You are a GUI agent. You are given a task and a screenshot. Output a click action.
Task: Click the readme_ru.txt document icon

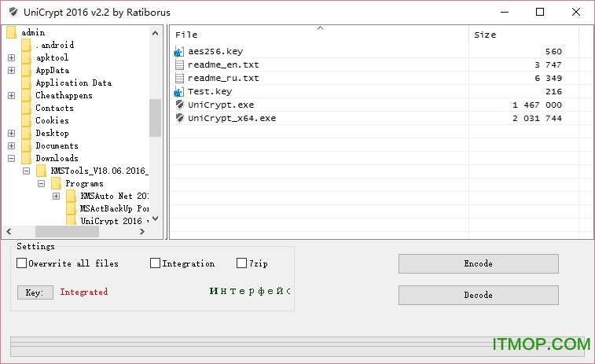click(x=178, y=79)
